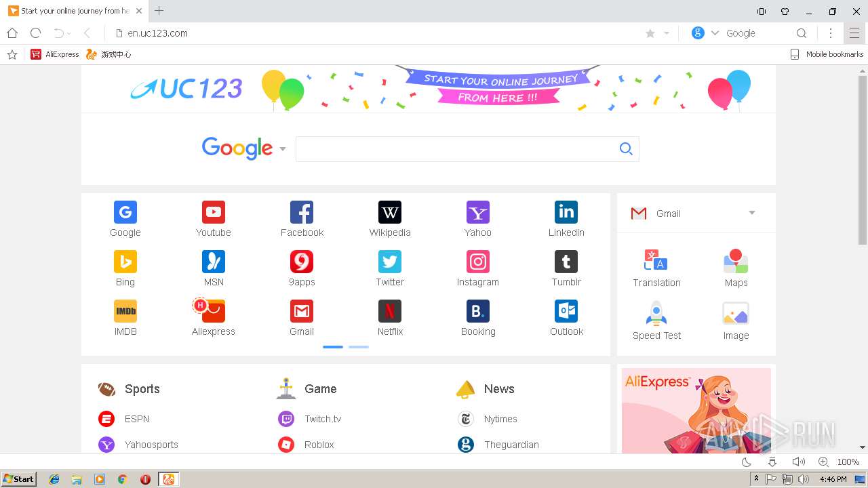Image resolution: width=868 pixels, height=488 pixels.
Task: Open the Image tool
Action: (736, 321)
